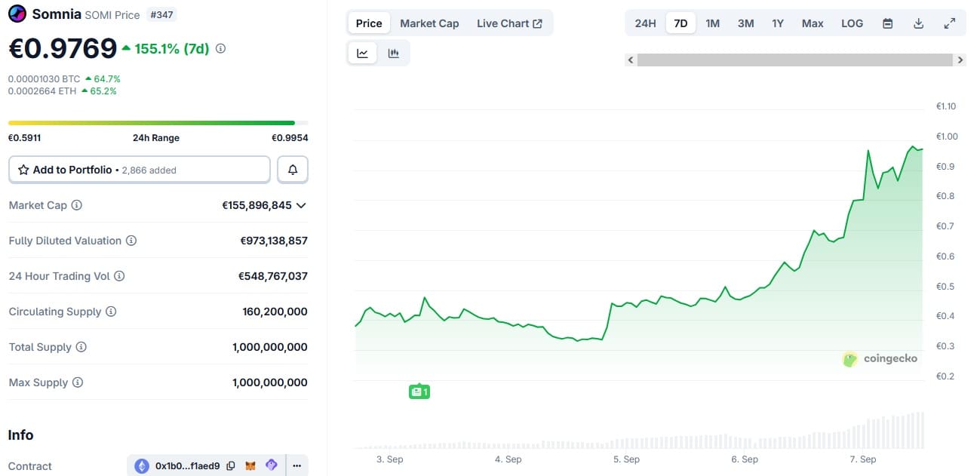The width and height of the screenshot is (980, 476).
Task: Open the calendar date range picker
Action: [888, 23]
